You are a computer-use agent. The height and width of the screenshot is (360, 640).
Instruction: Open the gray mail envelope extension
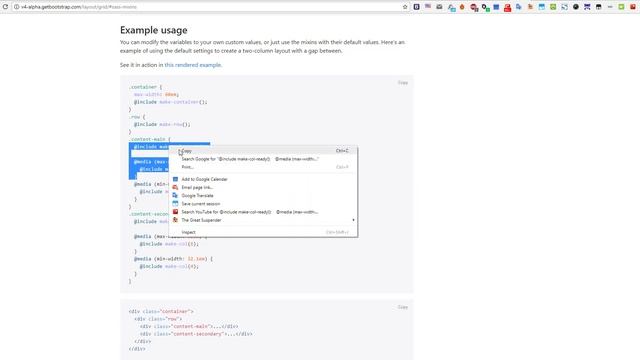[439, 7]
